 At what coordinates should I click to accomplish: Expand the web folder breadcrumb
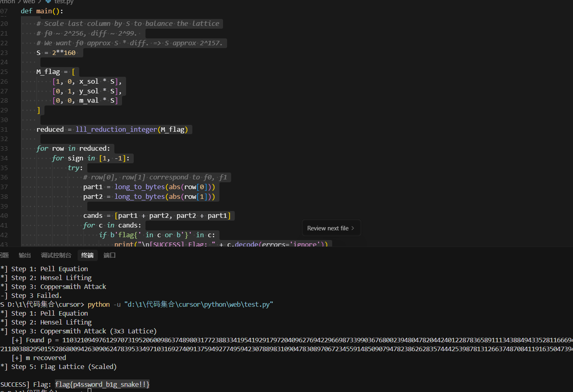tap(29, 2)
